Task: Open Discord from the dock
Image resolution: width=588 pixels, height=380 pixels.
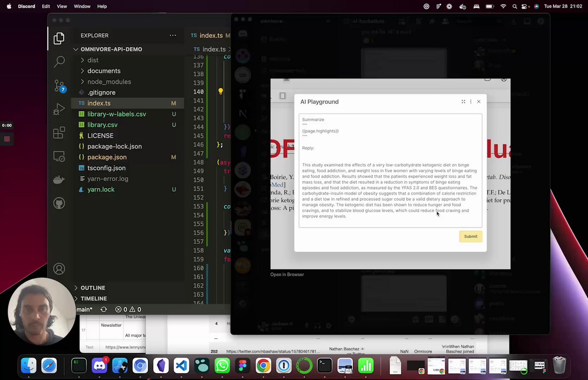Action: coord(100,366)
